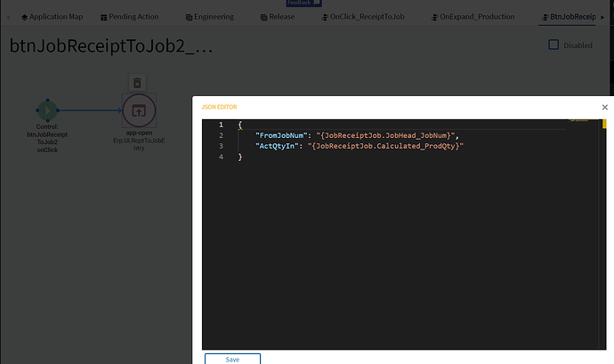Switch to the Release tab
The image size is (614, 364).
tap(278, 17)
